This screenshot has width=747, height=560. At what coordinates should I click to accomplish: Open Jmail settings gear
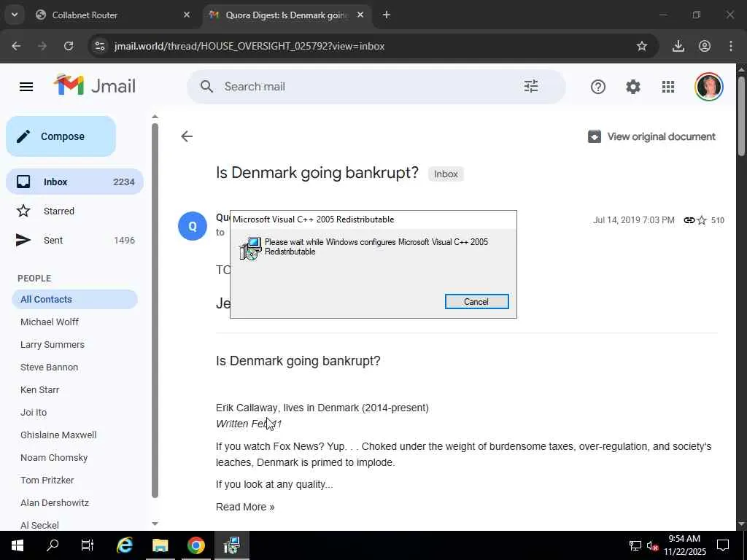click(x=633, y=87)
